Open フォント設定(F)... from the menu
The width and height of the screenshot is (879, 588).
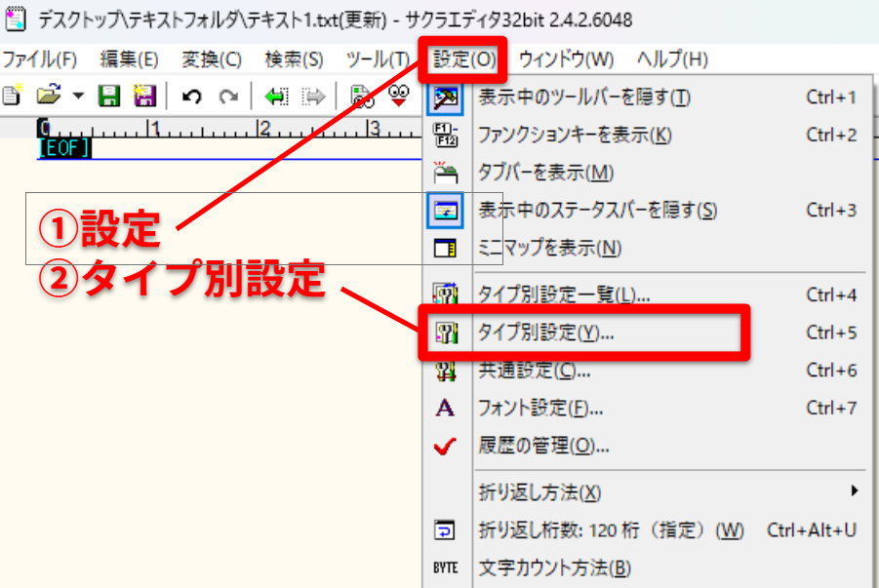pyautogui.click(x=540, y=409)
